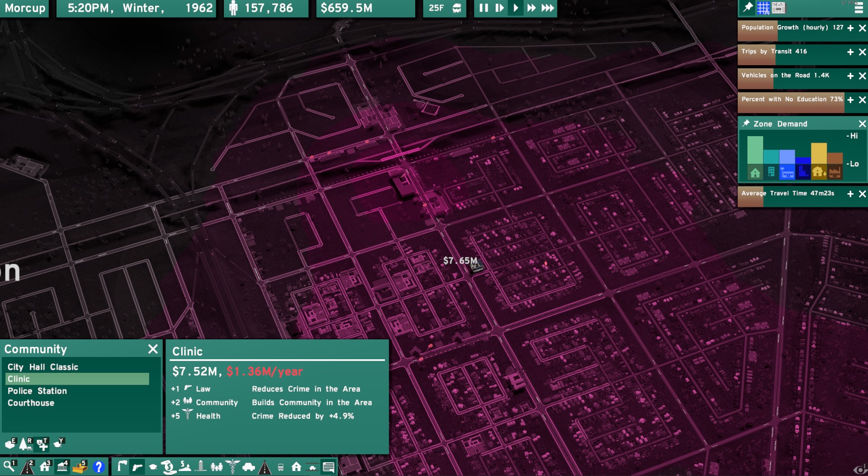The height and width of the screenshot is (476, 868).
Task: Set simulation to fastest speed
Action: point(547,8)
